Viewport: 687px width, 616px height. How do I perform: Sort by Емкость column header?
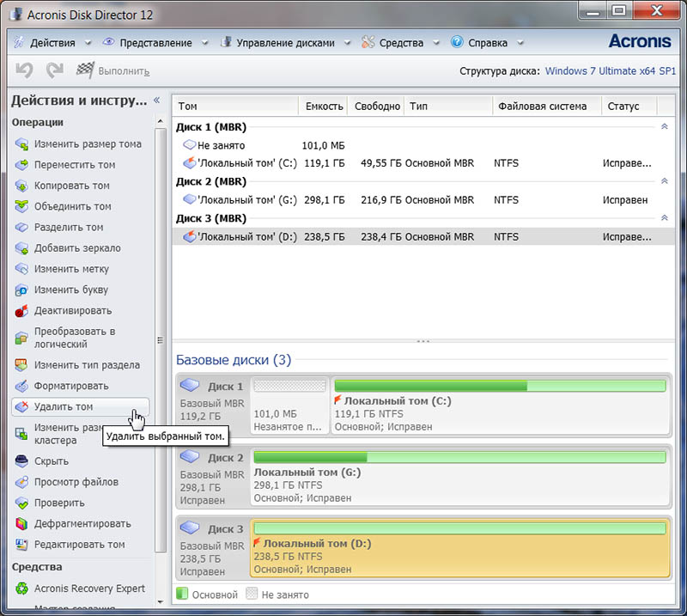pos(324,106)
